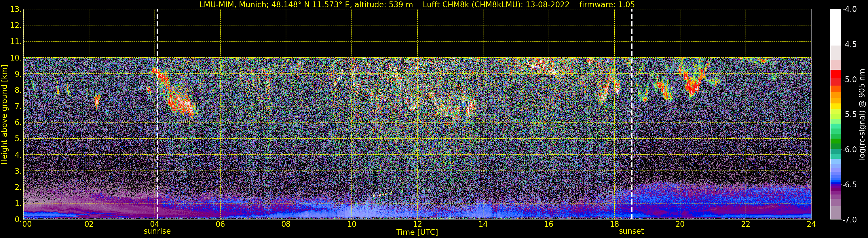Screen dimensions: 868x238
Task: Click the '12' time axis tick label
Action: point(417,224)
